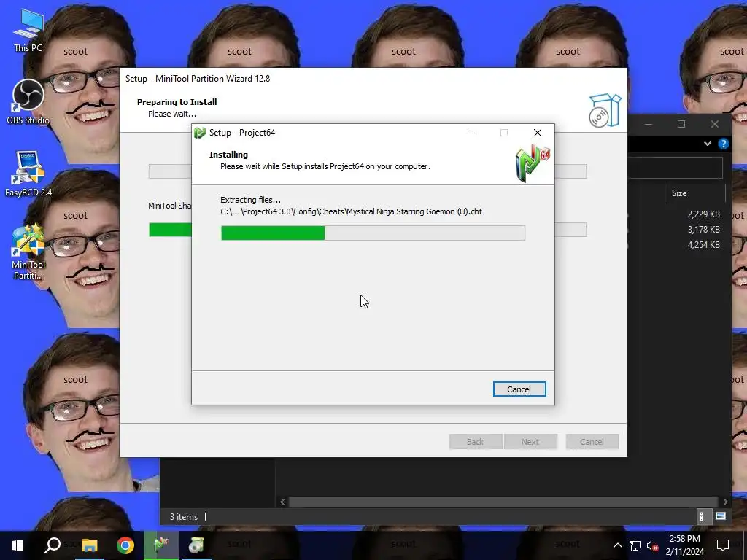Open the notification center
747x560 pixels.
[x=723, y=545]
